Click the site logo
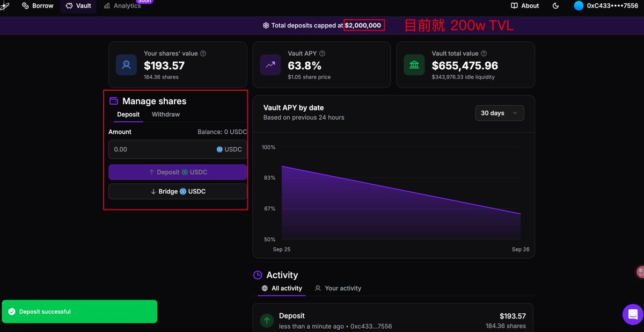644x332 pixels. (x=5, y=6)
